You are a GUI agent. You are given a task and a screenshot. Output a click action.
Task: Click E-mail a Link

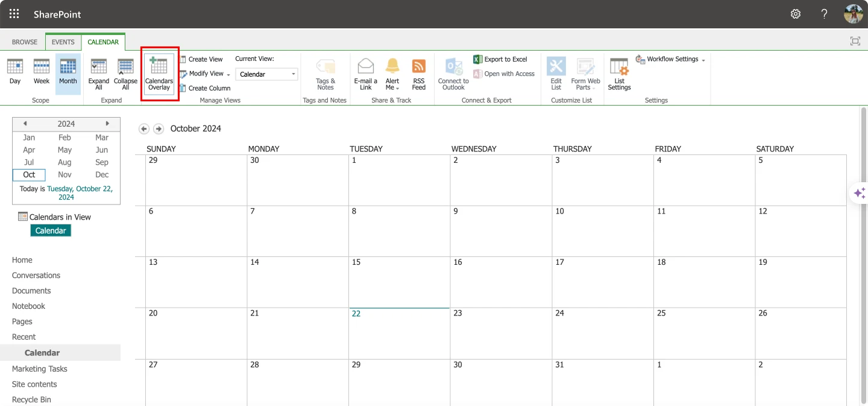[366, 75]
